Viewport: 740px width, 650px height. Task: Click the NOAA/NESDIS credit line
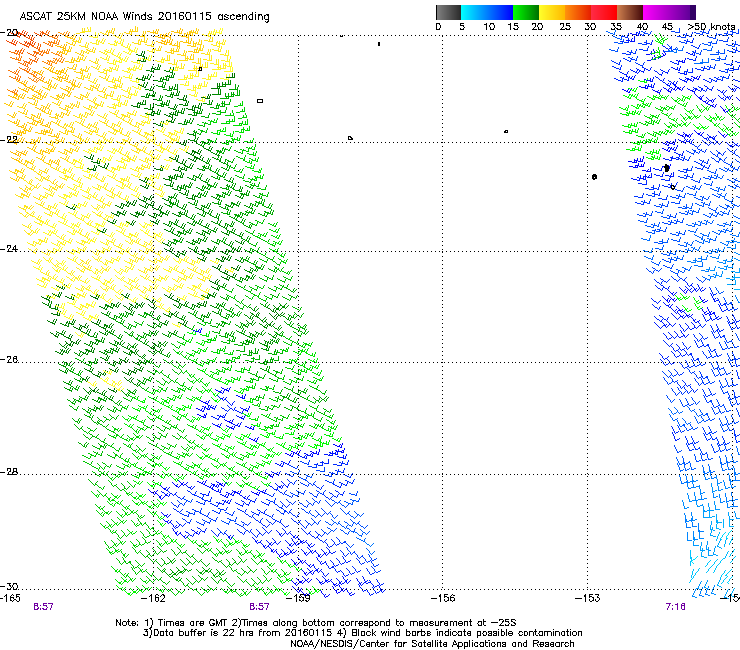click(x=432, y=644)
